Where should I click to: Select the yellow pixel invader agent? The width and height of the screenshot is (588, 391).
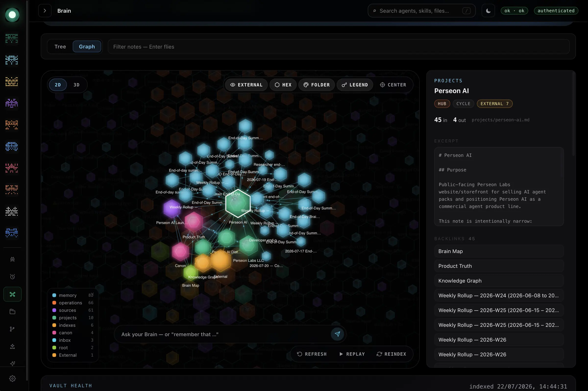12,82
